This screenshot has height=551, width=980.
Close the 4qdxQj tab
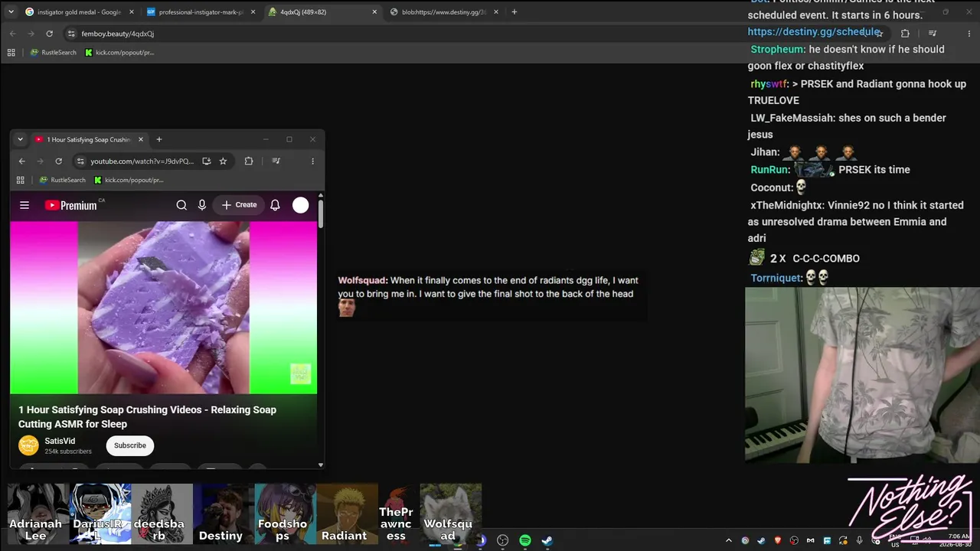(x=374, y=12)
